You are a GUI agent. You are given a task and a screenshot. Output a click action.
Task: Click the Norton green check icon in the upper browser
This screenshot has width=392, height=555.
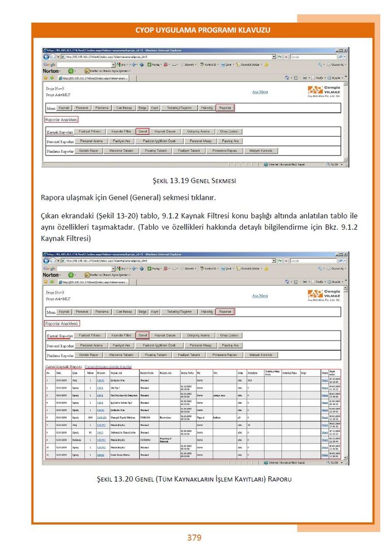pyautogui.click(x=71, y=71)
